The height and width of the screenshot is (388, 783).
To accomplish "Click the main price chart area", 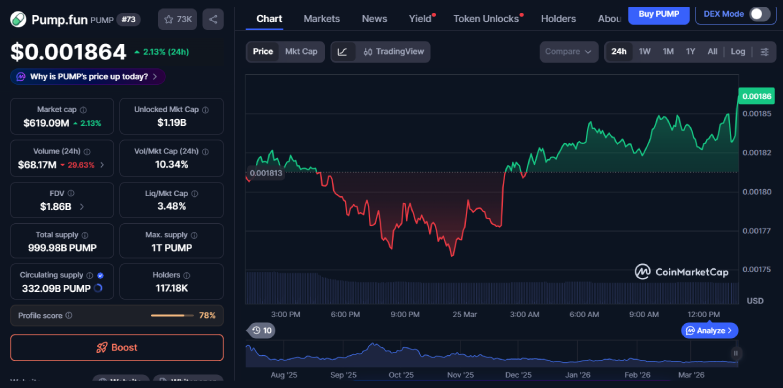I will pyautogui.click(x=491, y=190).
